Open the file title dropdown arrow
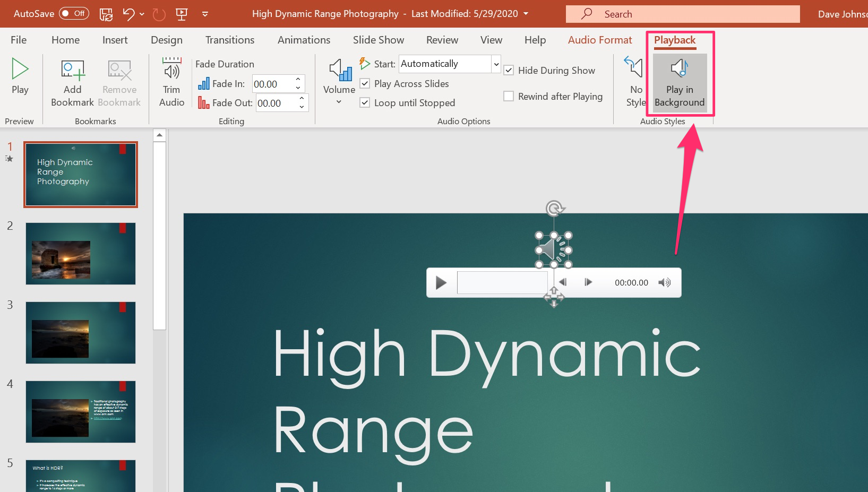Image resolution: width=868 pixels, height=492 pixels. point(526,14)
